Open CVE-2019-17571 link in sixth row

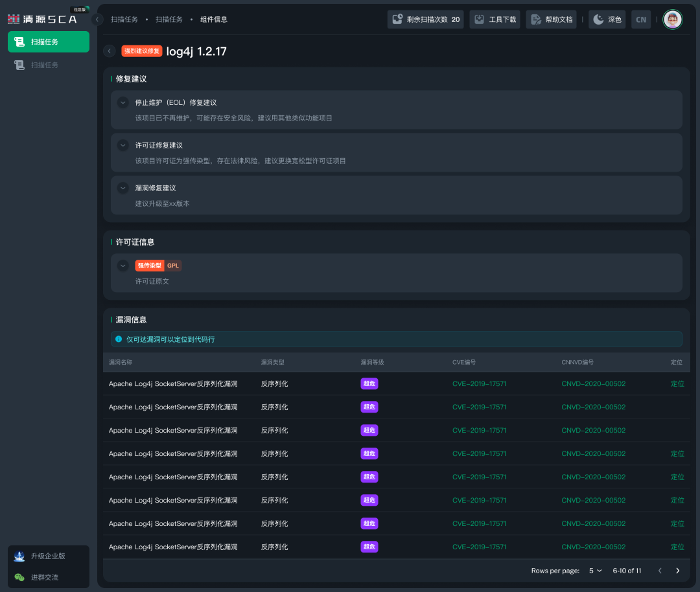coord(479,500)
